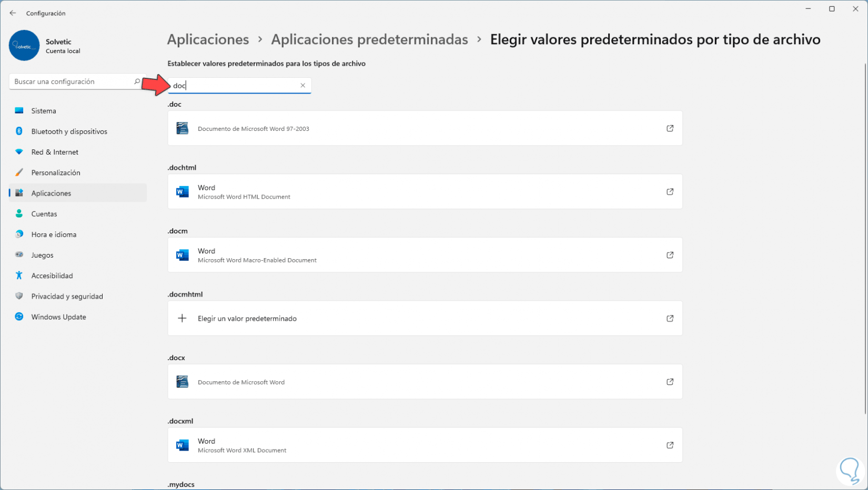Viewport: 868px width, 490px height.
Task: Go back using the back arrow icon
Action: point(13,13)
